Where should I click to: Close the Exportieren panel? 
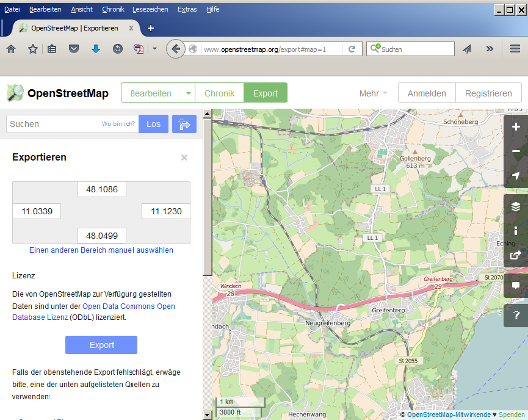[184, 157]
